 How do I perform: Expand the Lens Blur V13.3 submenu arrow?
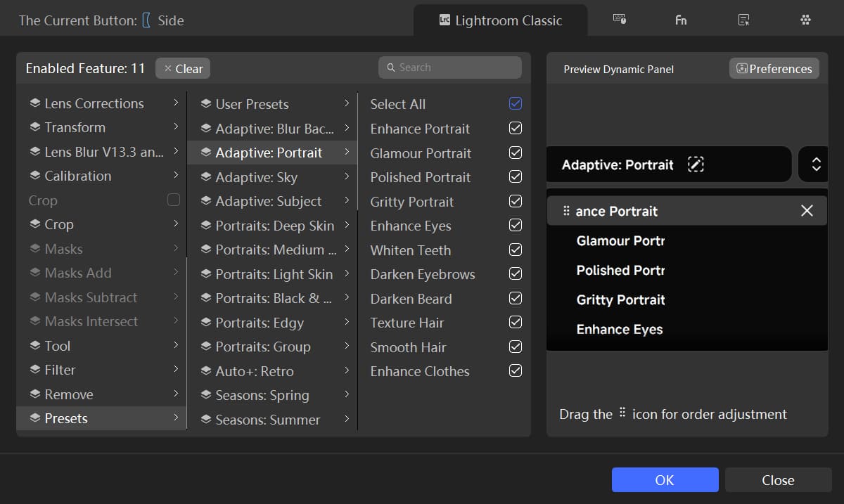(176, 151)
